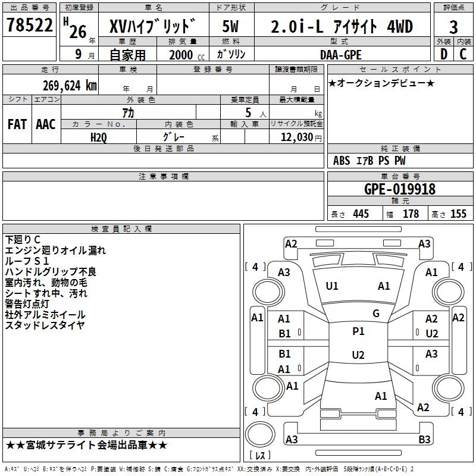The height and width of the screenshot is (476, 476).
Task: Select the セールスポイント header
Action: coord(400,69)
